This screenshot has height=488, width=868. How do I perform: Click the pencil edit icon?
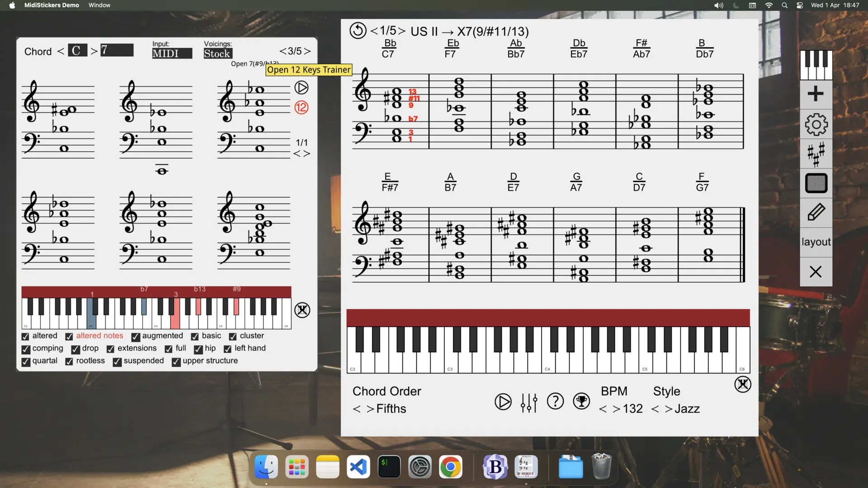pyautogui.click(x=816, y=212)
